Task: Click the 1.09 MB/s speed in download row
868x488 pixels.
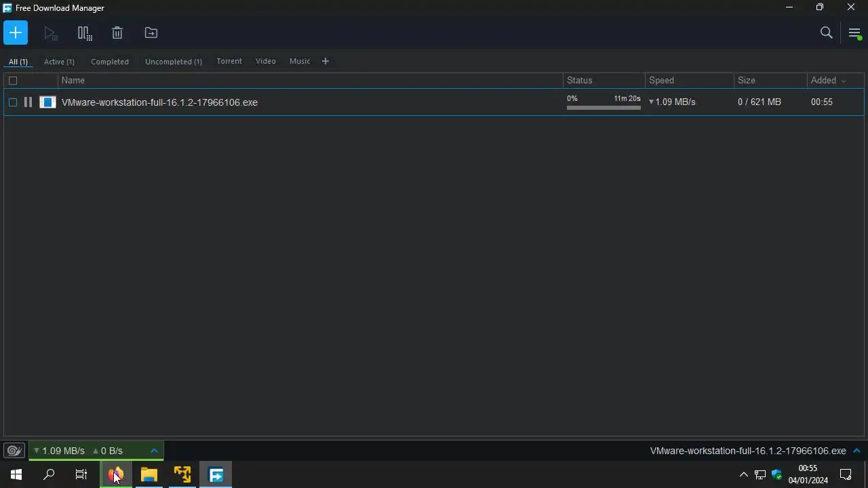Action: 675,102
